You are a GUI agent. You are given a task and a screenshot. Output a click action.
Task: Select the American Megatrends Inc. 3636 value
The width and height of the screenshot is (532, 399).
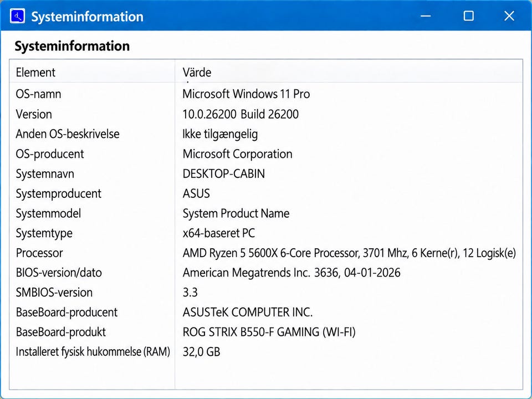pos(291,273)
